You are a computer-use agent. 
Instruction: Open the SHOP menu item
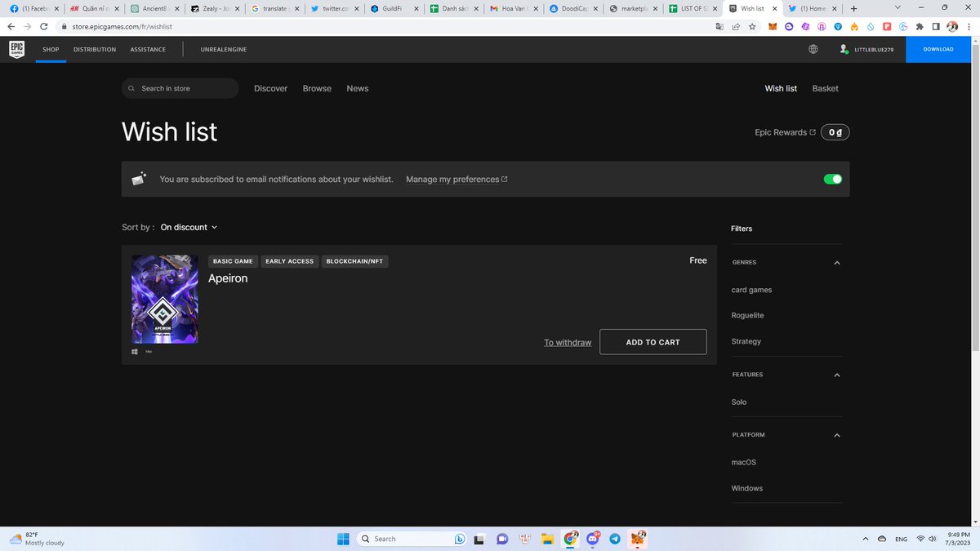pyautogui.click(x=51, y=49)
